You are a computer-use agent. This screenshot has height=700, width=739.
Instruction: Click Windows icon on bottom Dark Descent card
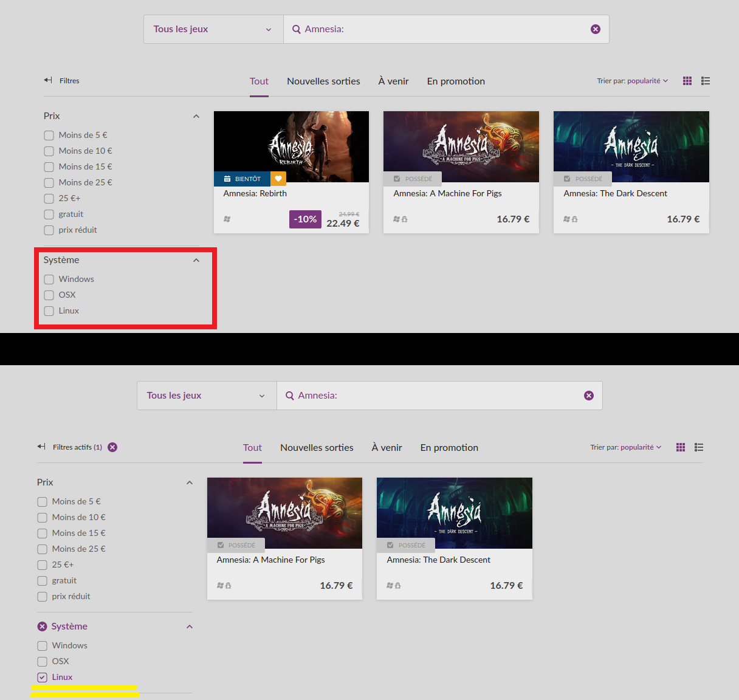tap(390, 585)
